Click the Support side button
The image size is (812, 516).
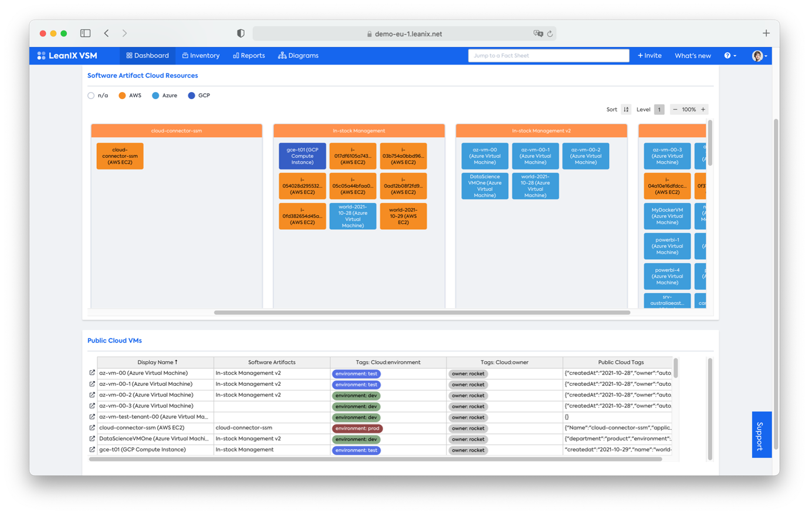coord(761,434)
